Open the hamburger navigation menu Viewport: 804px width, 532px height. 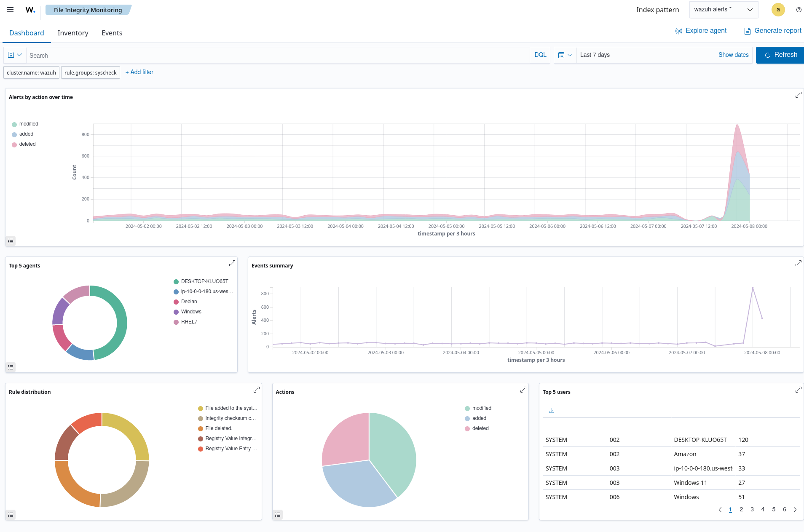pos(10,10)
